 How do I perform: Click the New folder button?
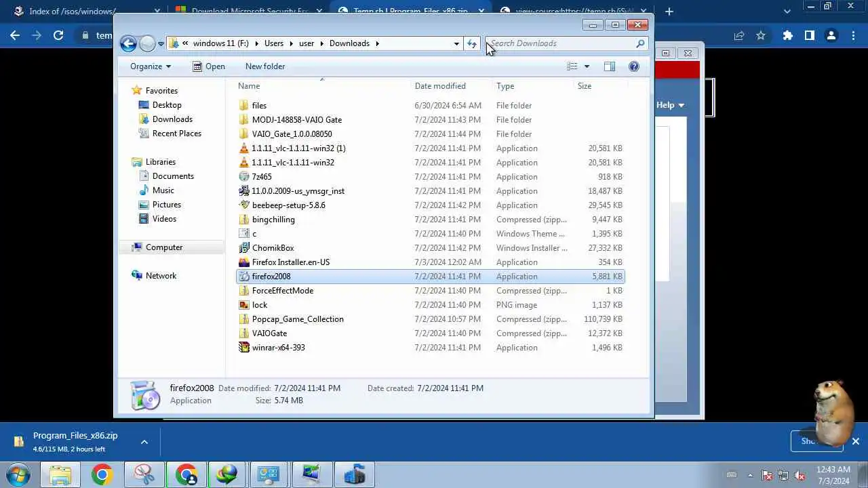[265, 66]
